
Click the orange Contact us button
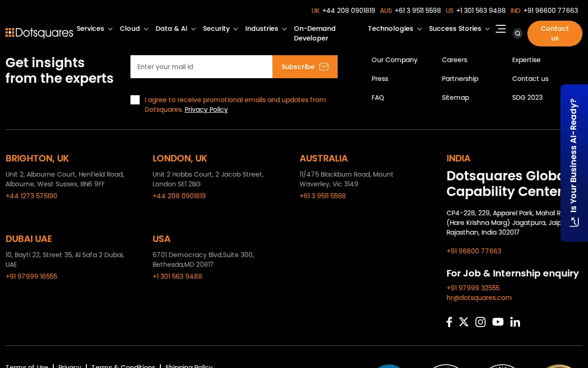coord(555,34)
